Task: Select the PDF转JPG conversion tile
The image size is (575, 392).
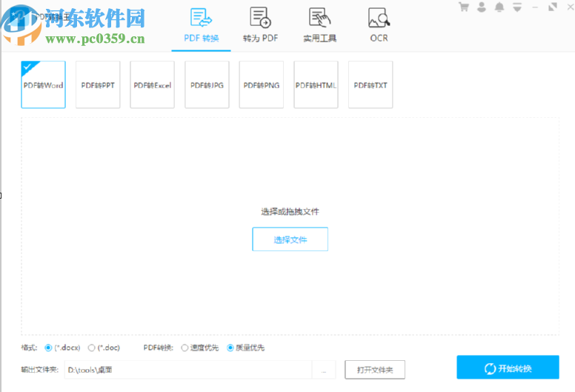Action: [x=207, y=85]
